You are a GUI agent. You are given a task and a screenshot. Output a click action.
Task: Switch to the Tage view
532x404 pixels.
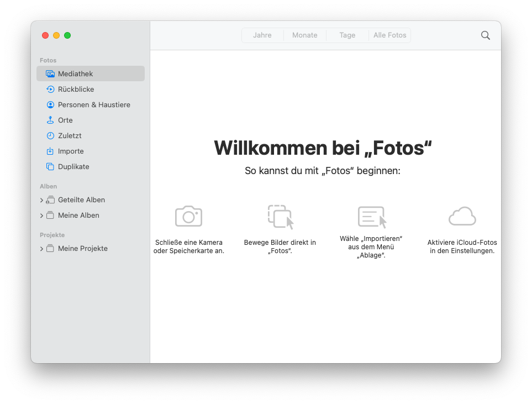(x=347, y=35)
